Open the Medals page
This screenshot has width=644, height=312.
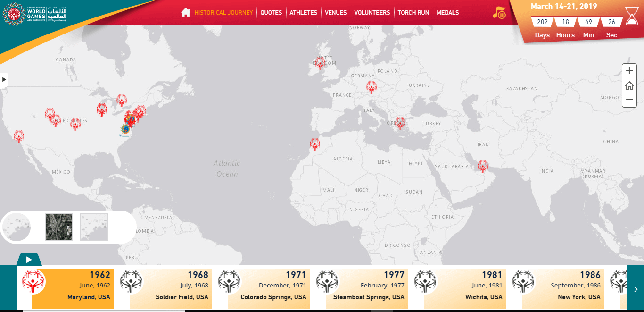point(448,13)
